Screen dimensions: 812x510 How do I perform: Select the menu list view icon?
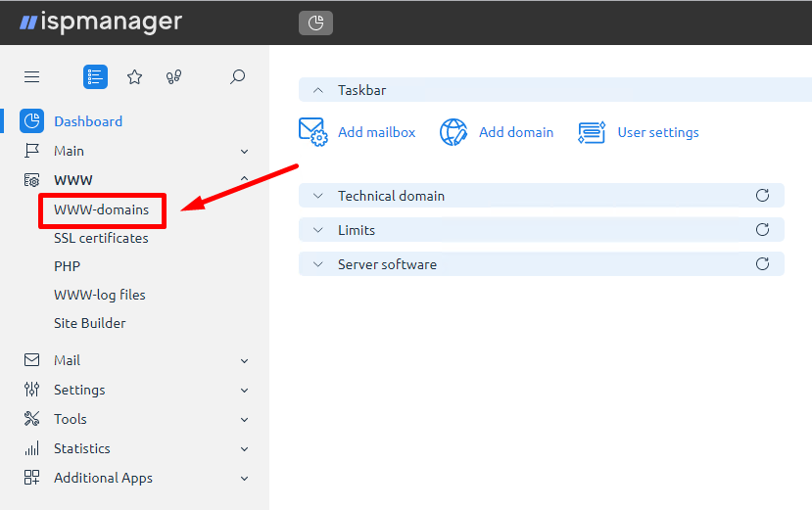coord(95,76)
